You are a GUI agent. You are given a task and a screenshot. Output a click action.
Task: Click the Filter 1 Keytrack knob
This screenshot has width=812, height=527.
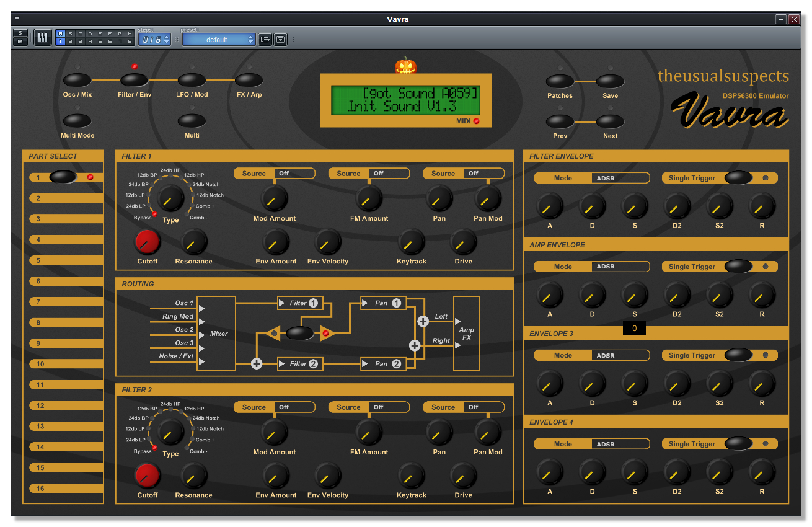(412, 242)
